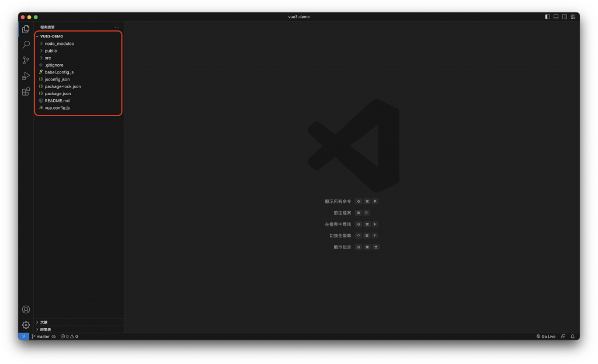The width and height of the screenshot is (598, 364).
Task: Open the Manage gear menu
Action: click(x=26, y=325)
